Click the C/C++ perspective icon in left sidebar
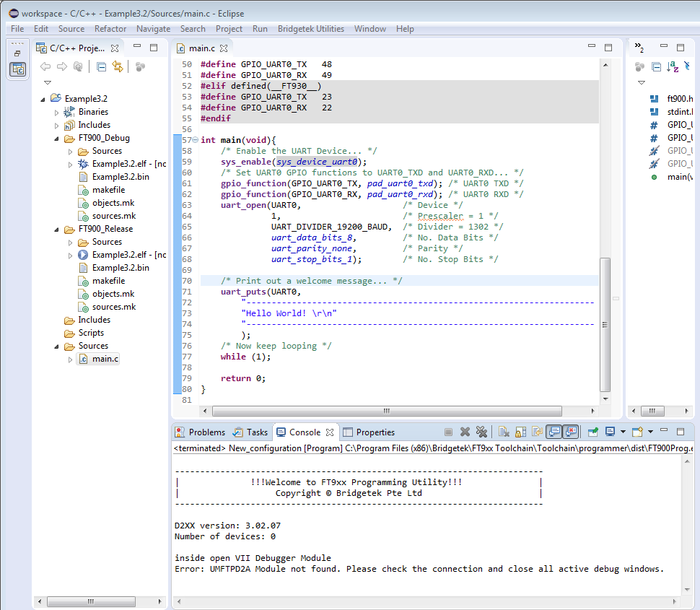This screenshot has width=700, height=610. click(x=18, y=69)
